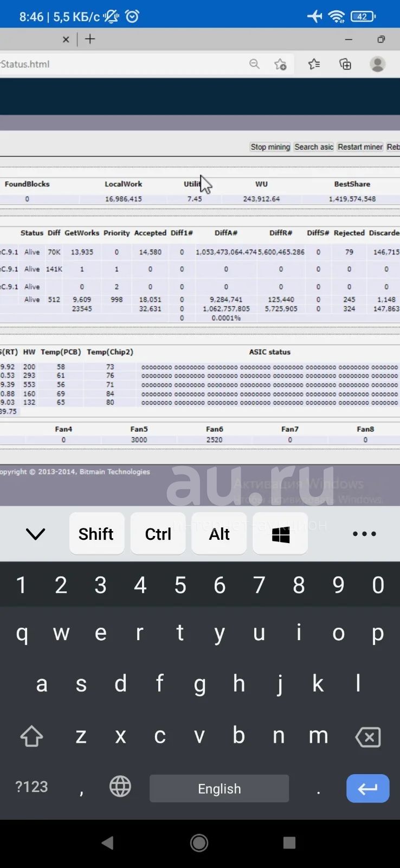
Task: Click the HW value 553
Action: pyautogui.click(x=29, y=385)
